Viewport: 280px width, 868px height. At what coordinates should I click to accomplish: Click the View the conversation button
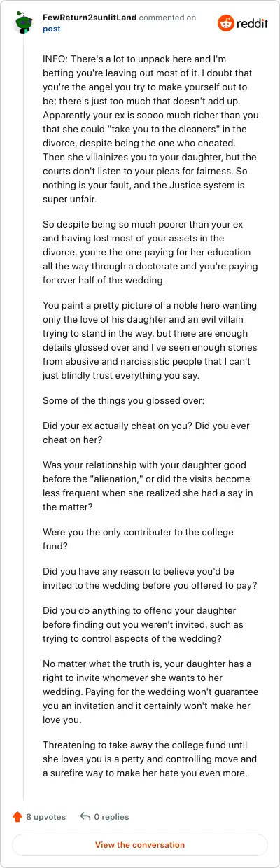point(140,845)
